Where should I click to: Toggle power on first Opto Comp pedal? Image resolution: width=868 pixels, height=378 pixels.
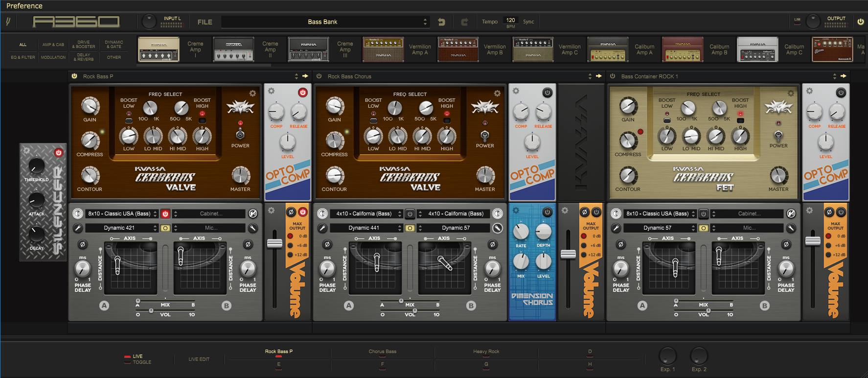303,92
